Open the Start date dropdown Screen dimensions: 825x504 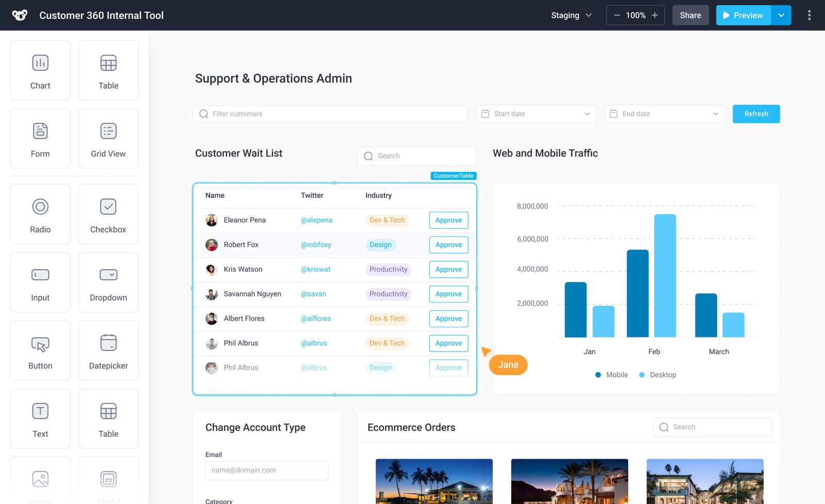click(536, 113)
